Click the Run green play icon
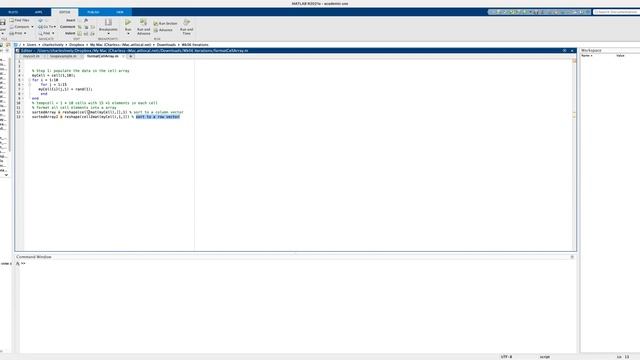The width and height of the screenshot is (640, 360). point(128,22)
